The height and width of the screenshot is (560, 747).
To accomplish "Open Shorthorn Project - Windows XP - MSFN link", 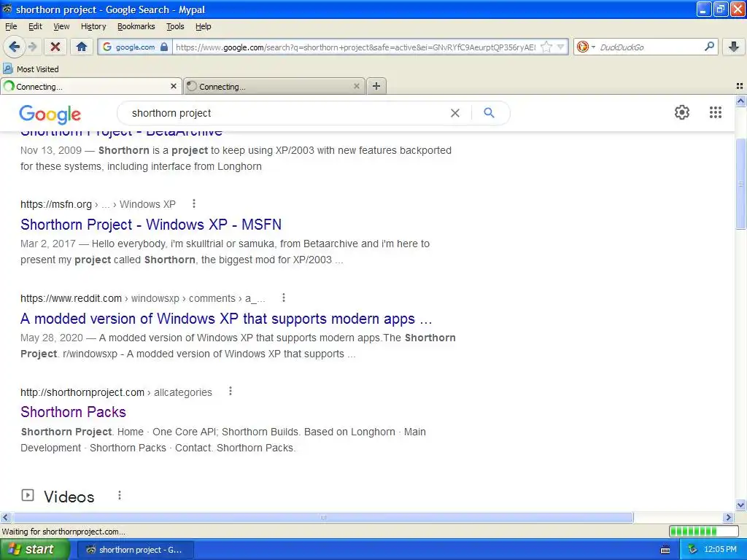I will [151, 225].
